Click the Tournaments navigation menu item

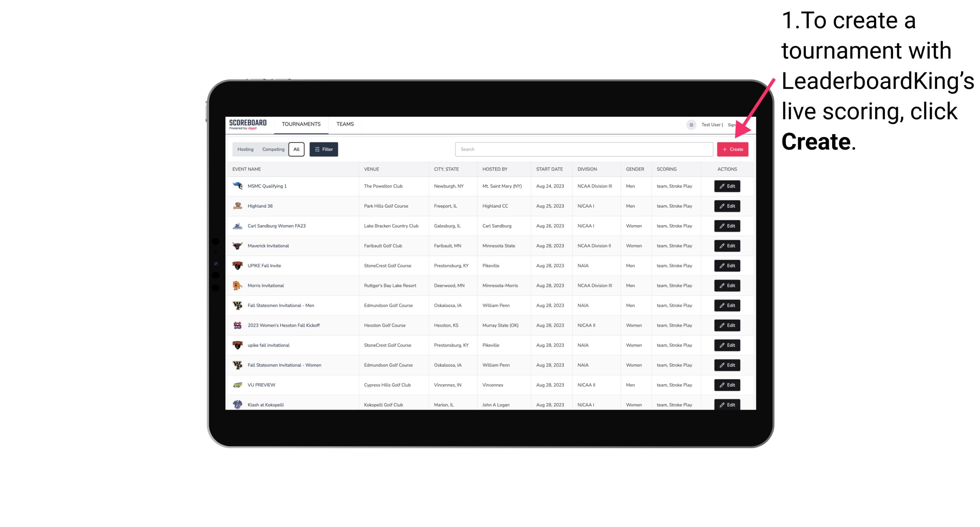tap(301, 124)
